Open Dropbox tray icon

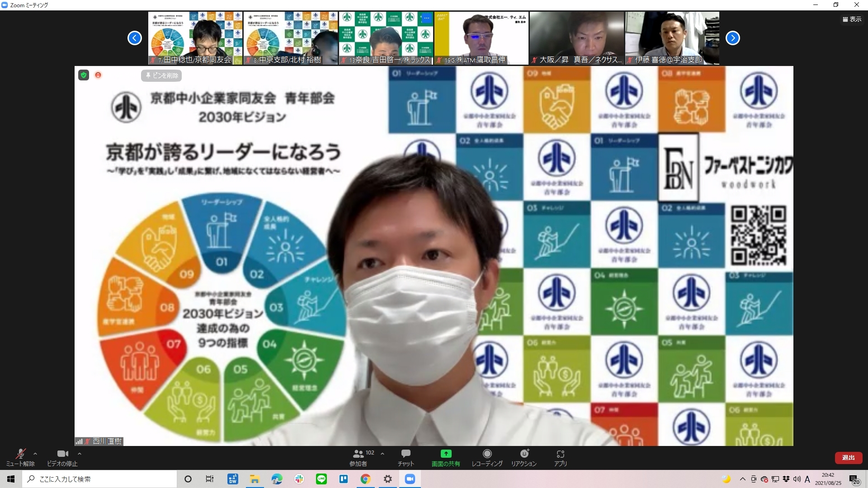(786, 479)
